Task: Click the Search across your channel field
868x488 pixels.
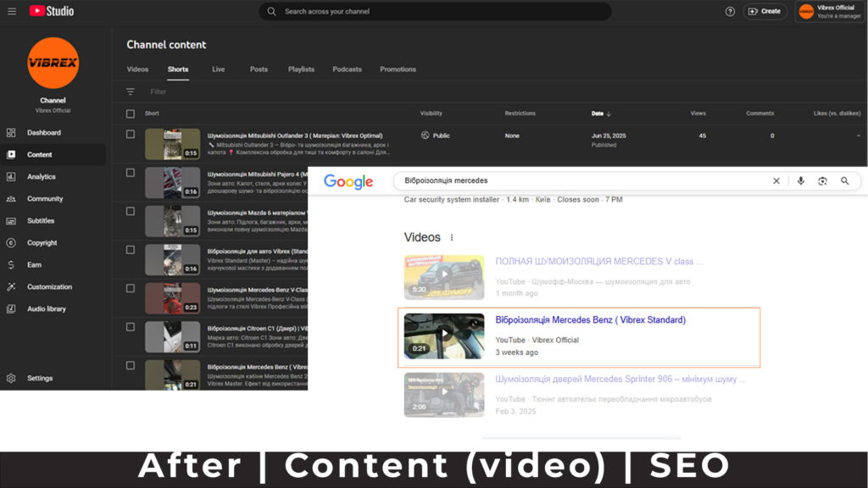Action: pos(435,11)
